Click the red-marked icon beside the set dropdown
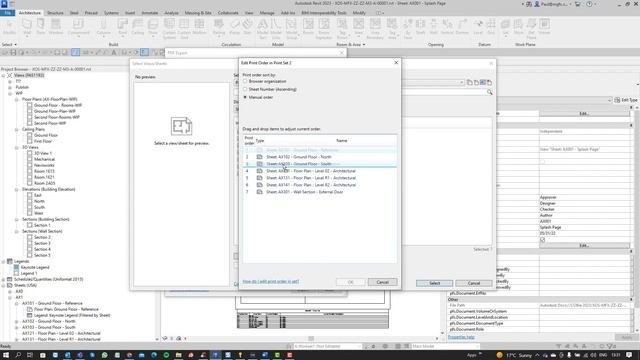 point(489,82)
